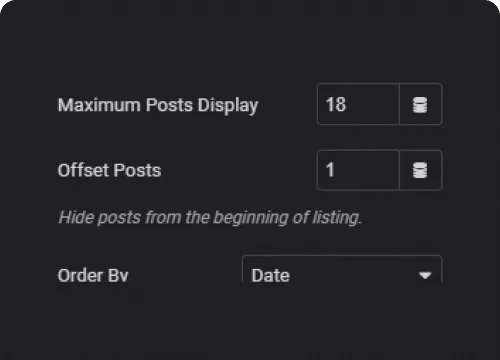500x360 pixels.
Task: Click the 'Hide posts from the beginning' hint text
Action: [x=210, y=218]
